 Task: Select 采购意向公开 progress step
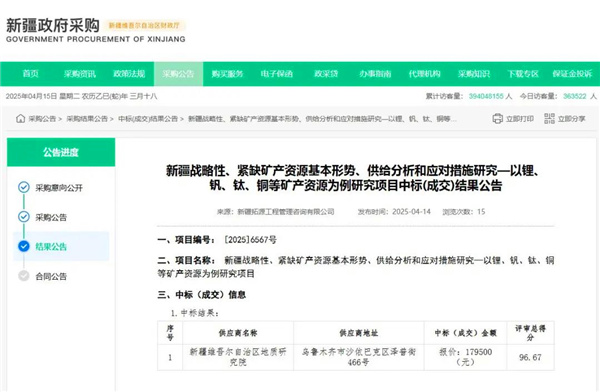point(59,188)
